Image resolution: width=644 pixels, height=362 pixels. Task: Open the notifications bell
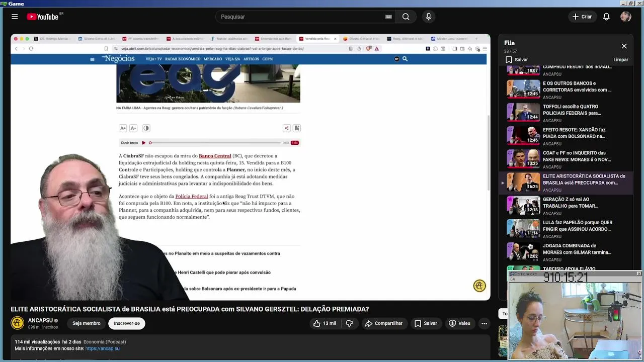click(x=606, y=17)
